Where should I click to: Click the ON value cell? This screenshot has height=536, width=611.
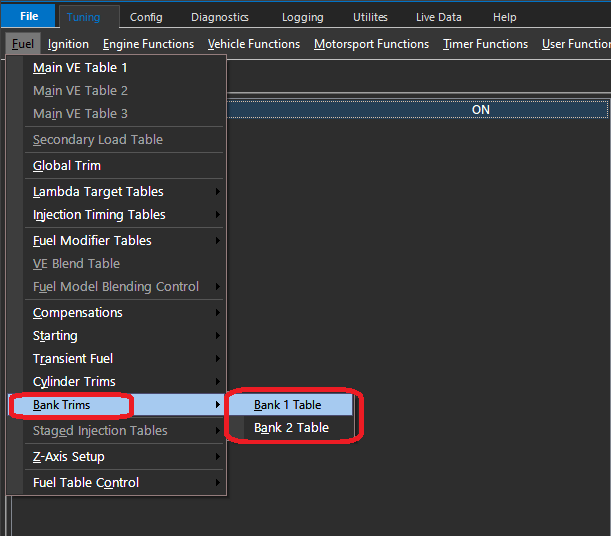tap(480, 110)
